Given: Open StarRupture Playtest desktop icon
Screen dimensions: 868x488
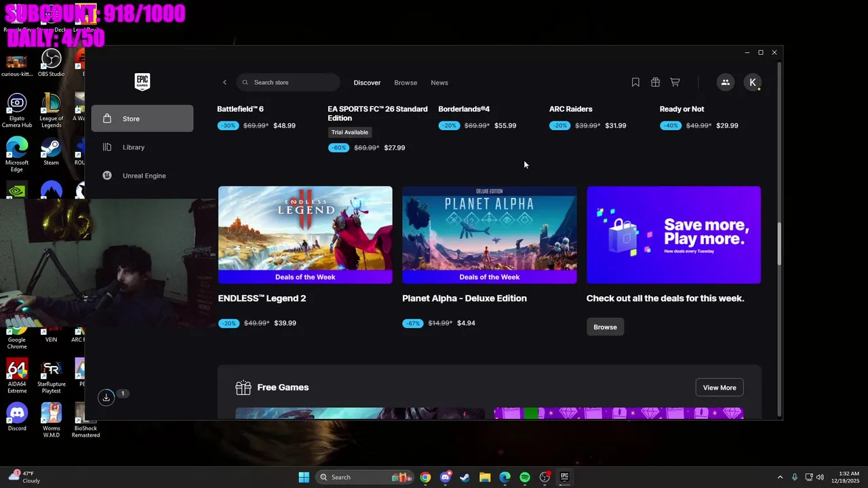Looking at the screenshot, I should click(x=51, y=376).
